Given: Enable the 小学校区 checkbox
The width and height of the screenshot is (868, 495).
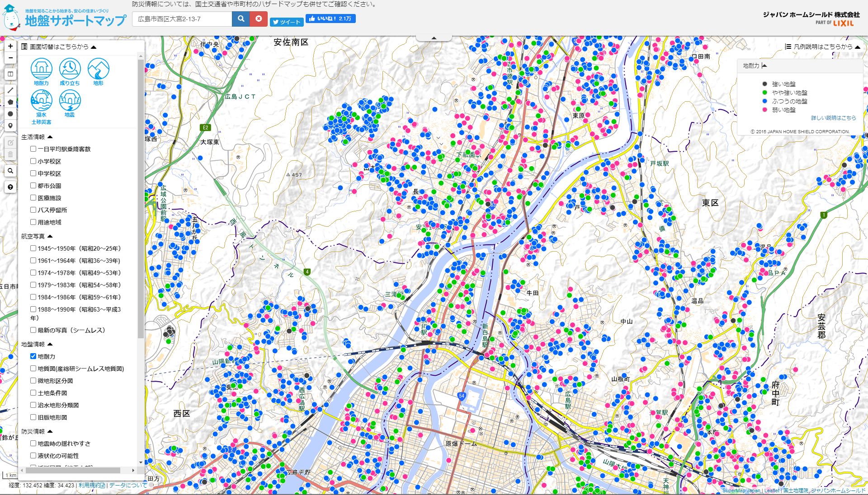Looking at the screenshot, I should tap(33, 161).
